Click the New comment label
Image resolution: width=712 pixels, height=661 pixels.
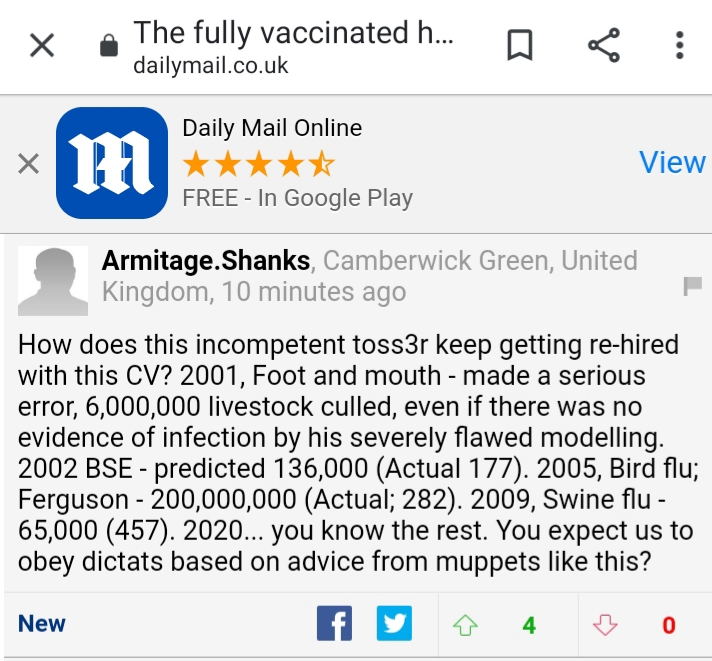pyautogui.click(x=42, y=624)
